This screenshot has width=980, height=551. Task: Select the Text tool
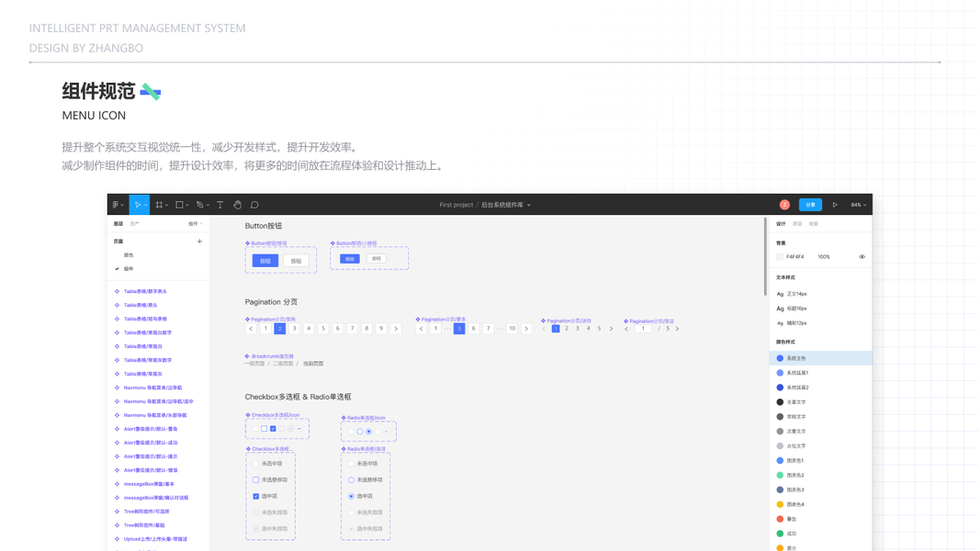coord(220,205)
